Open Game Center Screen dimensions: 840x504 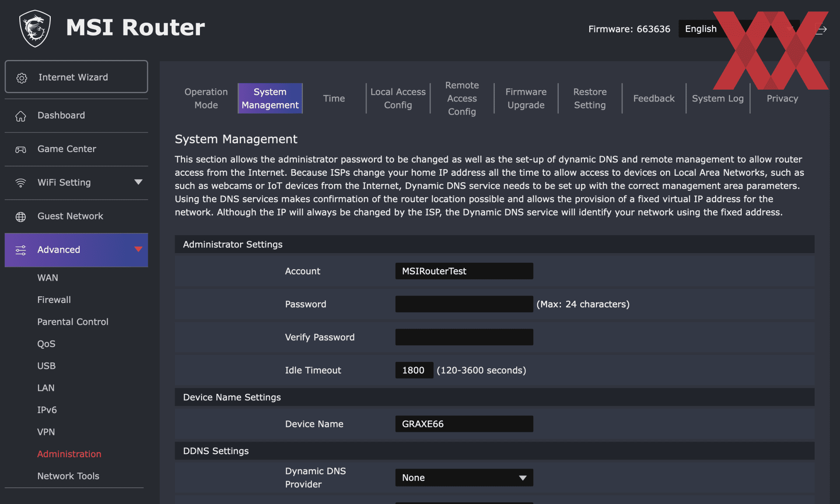(76, 149)
